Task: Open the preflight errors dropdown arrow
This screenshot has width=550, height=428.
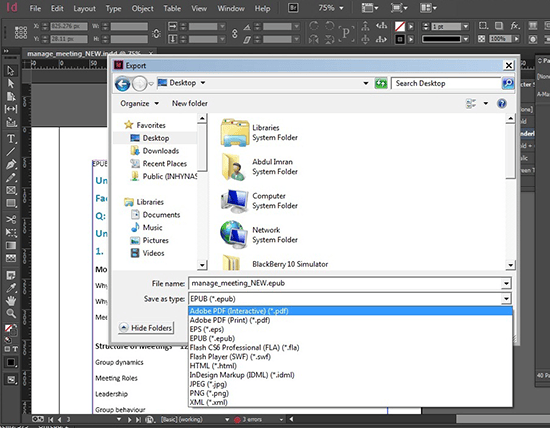Action: coord(281,419)
